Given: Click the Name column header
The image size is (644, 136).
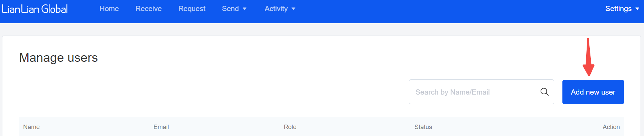Looking at the screenshot, I should pyautogui.click(x=31, y=127).
